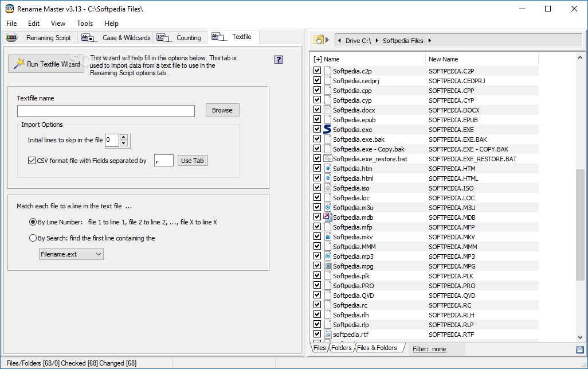Click the Rename Master title bar icon
This screenshot has width=588, height=369.
click(x=10, y=9)
